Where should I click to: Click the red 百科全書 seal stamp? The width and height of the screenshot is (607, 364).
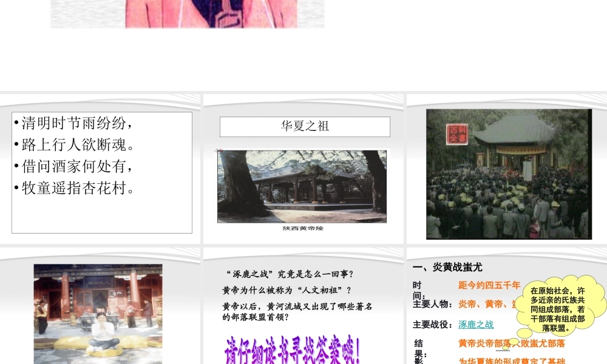click(x=457, y=134)
